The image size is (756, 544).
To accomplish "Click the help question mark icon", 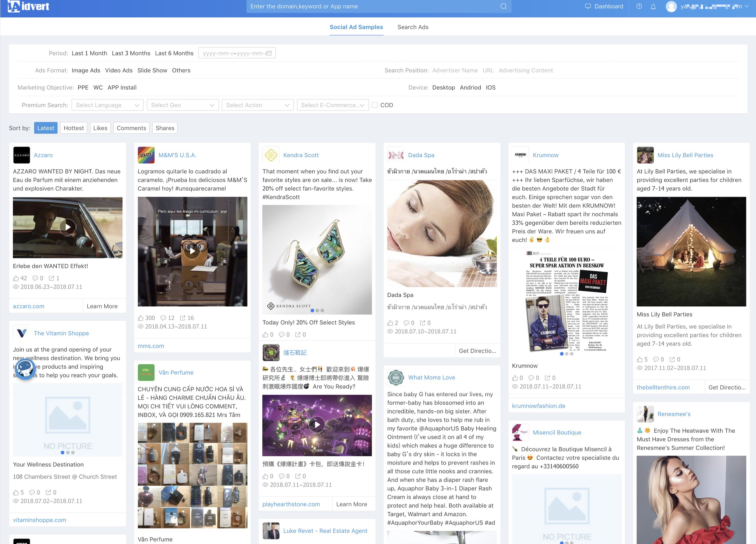I will 639,6.
